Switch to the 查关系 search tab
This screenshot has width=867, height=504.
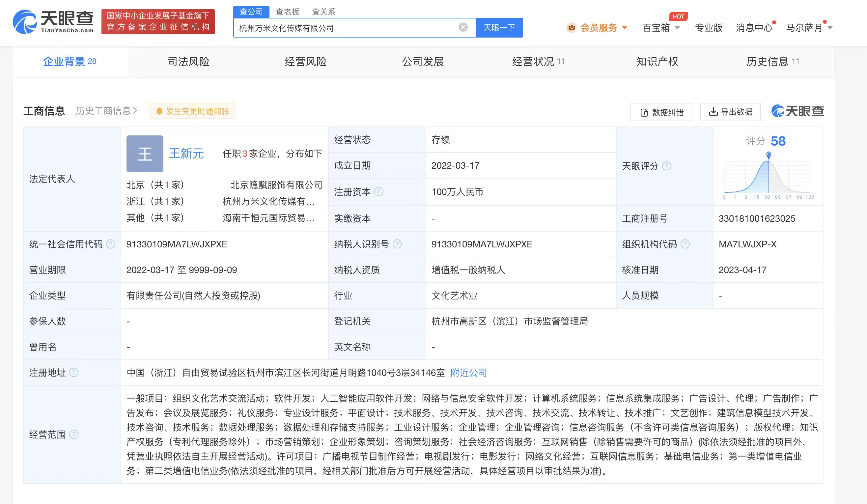point(323,12)
